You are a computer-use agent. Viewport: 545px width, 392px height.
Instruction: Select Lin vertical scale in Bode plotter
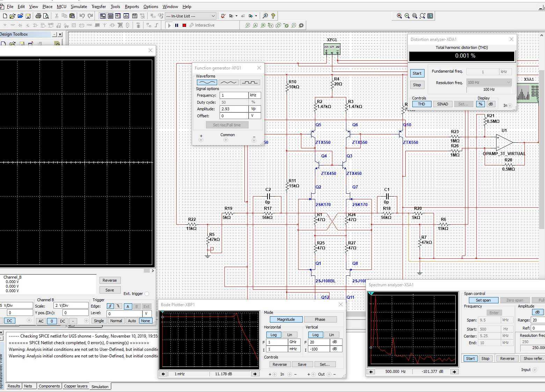(x=331, y=335)
